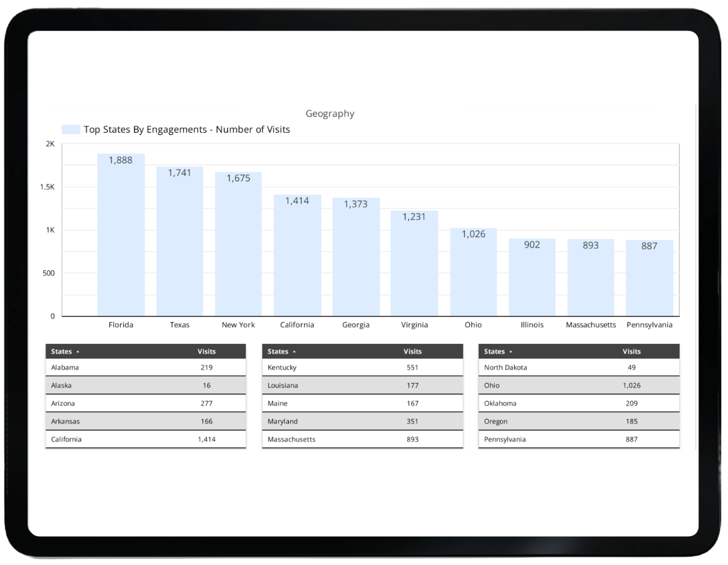The image size is (728, 565).
Task: Sort by Visits in the Alabama table
Action: tap(206, 352)
